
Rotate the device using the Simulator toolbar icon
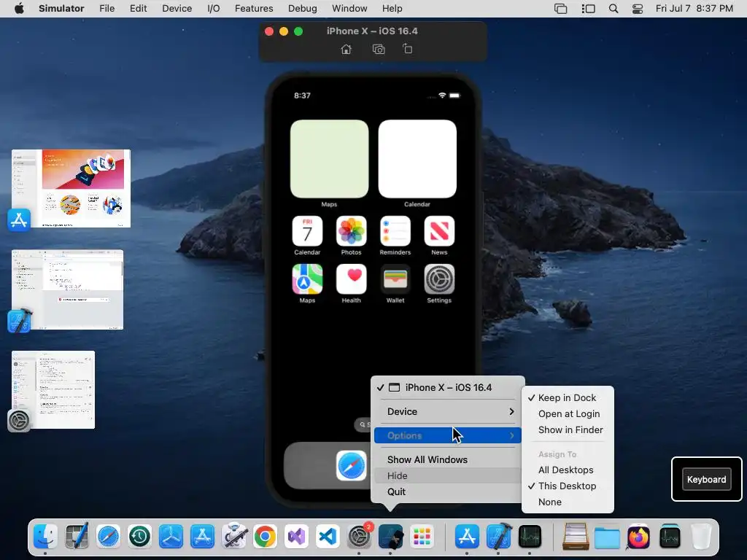coord(408,49)
